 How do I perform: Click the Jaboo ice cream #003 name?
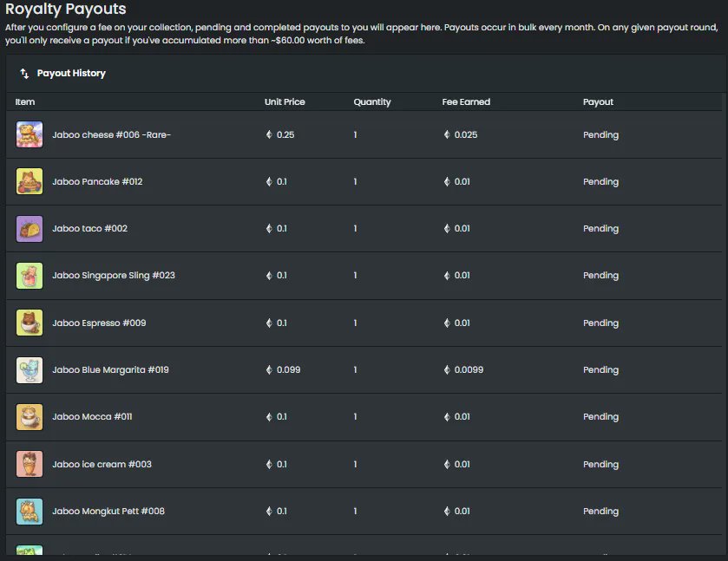102,464
